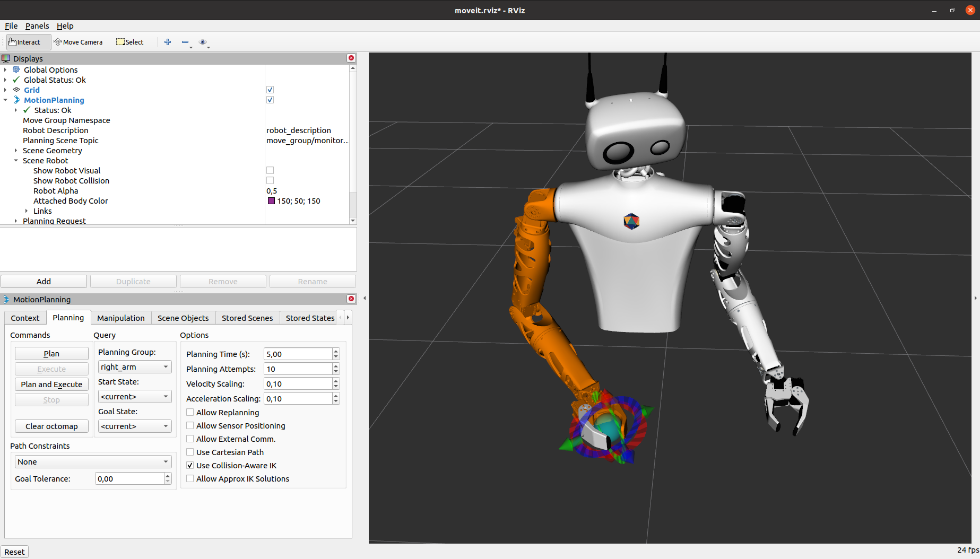Screen dimensions: 980x559
Task: Activate the Move Camera tool
Action: pyautogui.click(x=79, y=42)
